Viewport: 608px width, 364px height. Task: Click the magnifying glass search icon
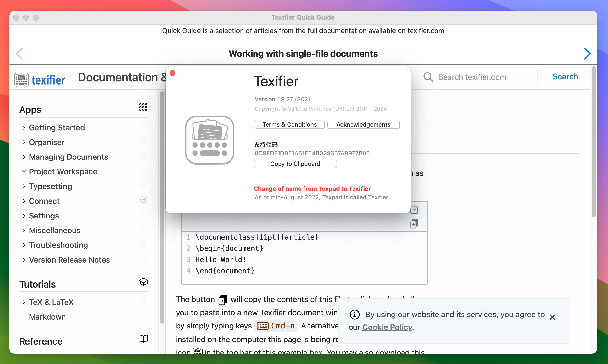(428, 77)
